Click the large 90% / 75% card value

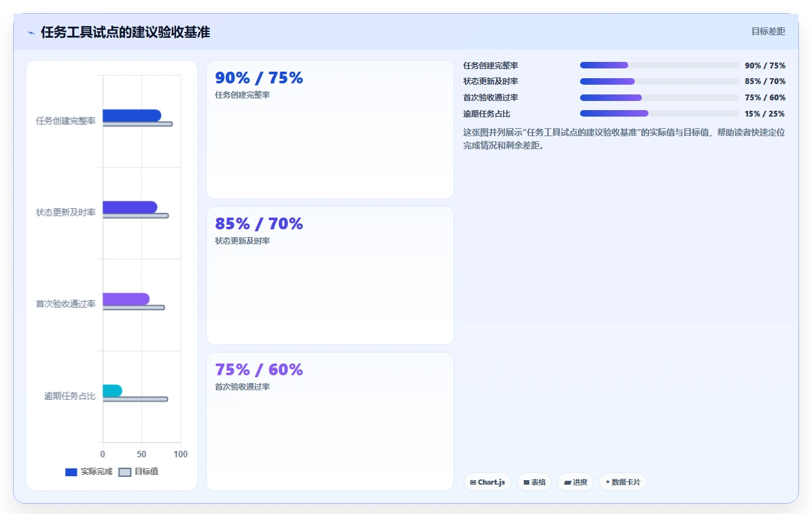click(259, 78)
